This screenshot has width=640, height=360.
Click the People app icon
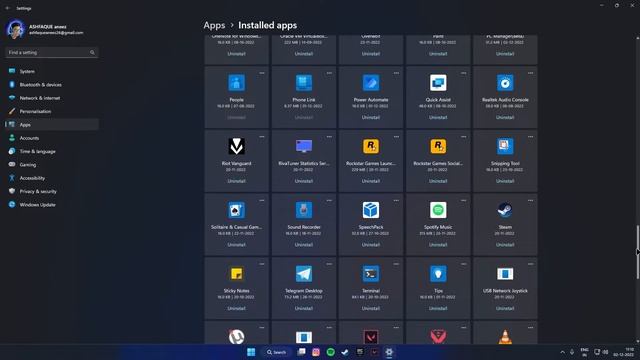coord(236,83)
